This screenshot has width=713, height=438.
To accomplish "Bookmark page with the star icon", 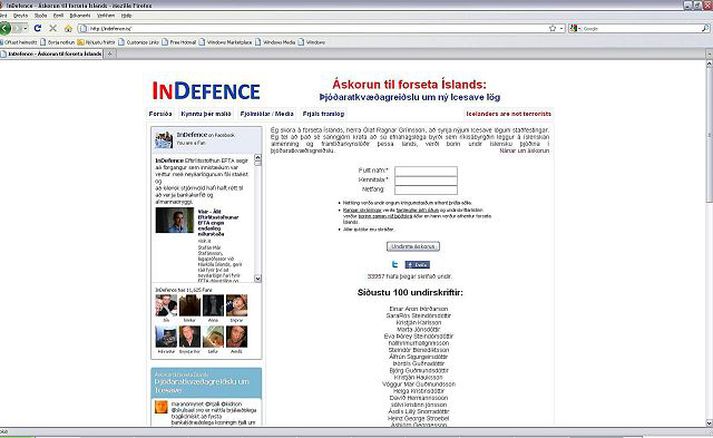I will [x=552, y=28].
